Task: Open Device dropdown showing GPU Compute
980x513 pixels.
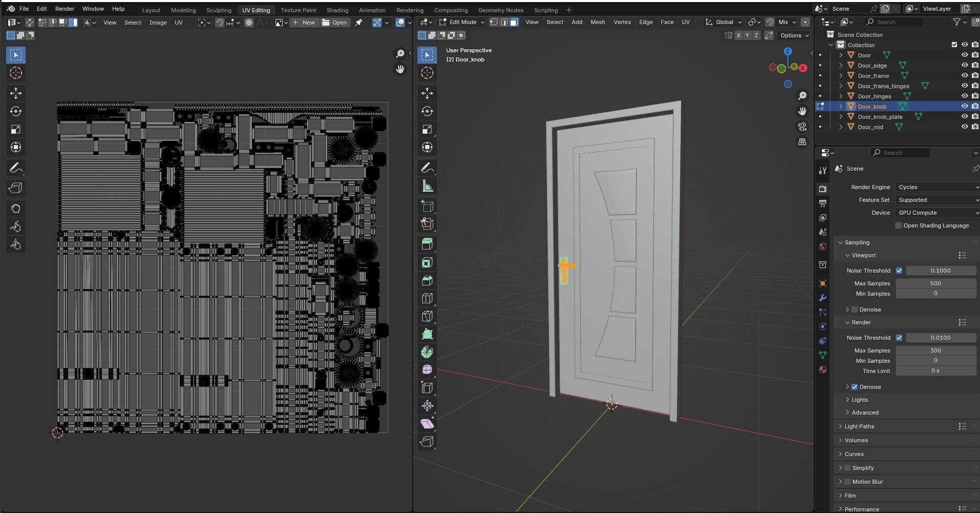Action: [937, 213]
